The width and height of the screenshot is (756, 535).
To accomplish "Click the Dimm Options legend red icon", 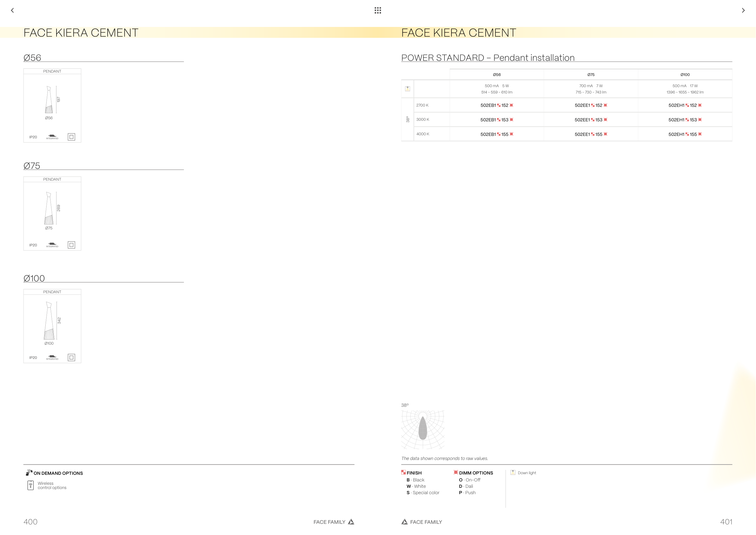I will [x=456, y=472].
